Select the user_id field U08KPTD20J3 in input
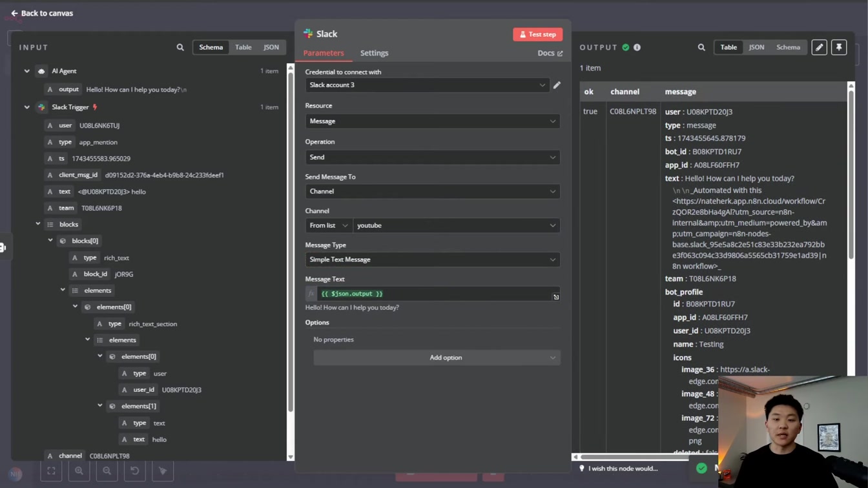Image resolution: width=868 pixels, height=488 pixels. click(x=138, y=390)
